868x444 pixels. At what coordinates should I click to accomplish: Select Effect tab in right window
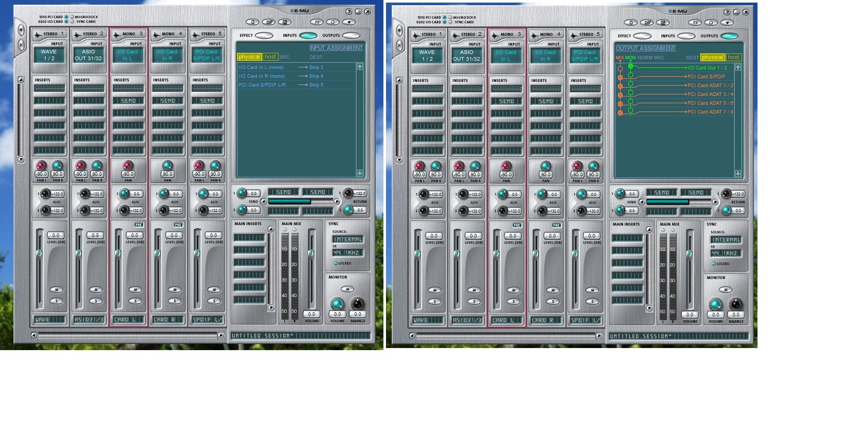(642, 36)
